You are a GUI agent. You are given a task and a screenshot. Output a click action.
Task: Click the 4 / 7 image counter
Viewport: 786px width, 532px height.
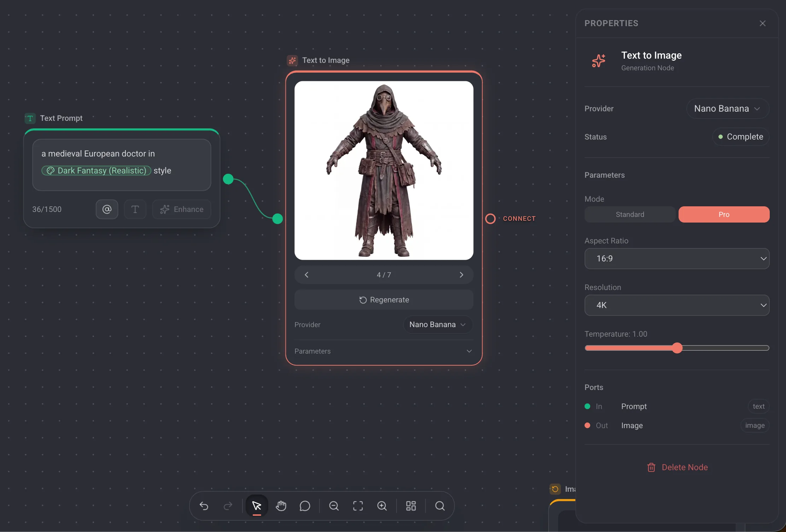384,275
